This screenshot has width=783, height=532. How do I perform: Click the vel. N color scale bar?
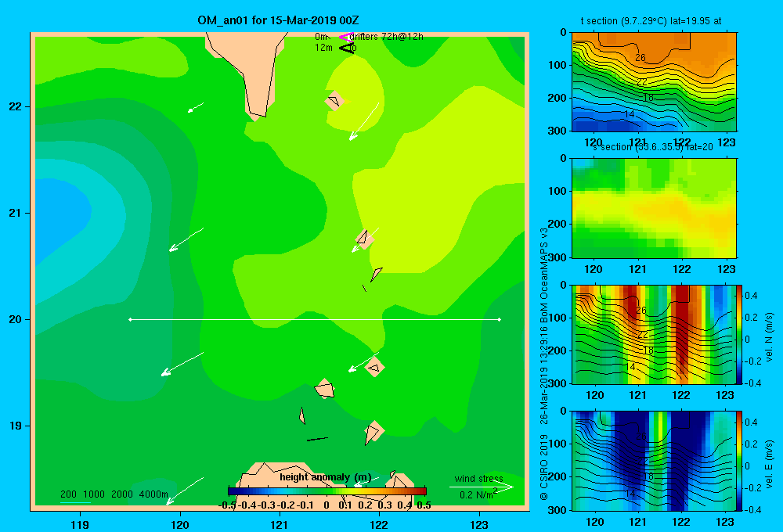740,334
